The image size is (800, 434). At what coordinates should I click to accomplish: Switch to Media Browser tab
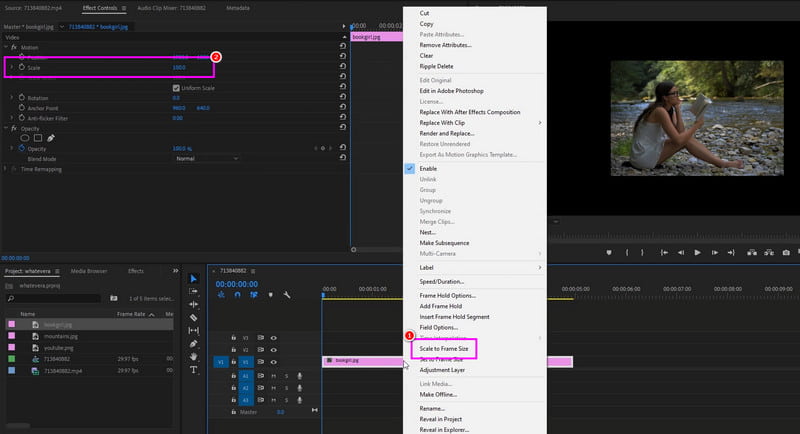click(89, 271)
